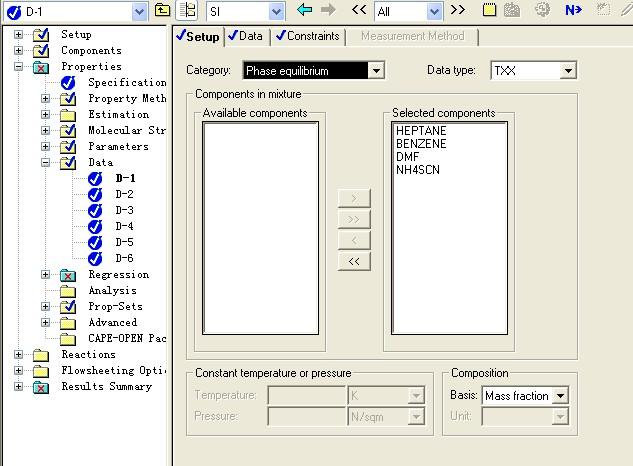Click the D-6 blue checkmark icon
633x466 pixels.
pos(95,258)
